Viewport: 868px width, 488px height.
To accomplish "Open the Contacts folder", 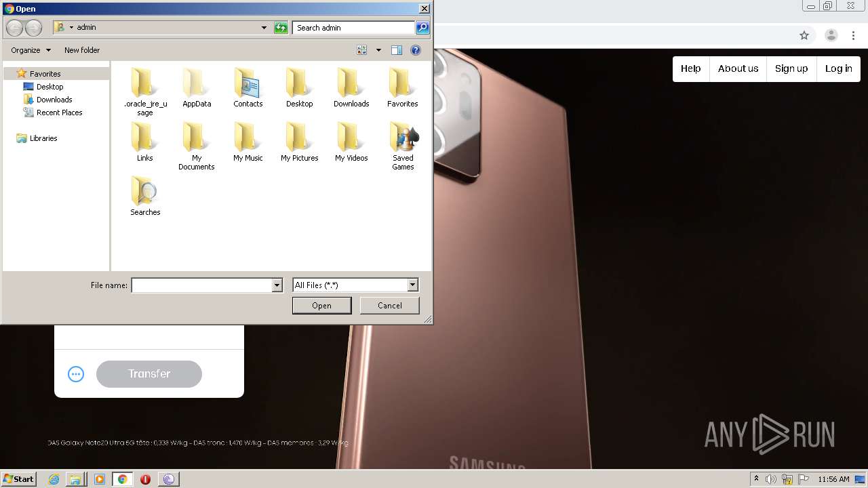I will click(248, 87).
